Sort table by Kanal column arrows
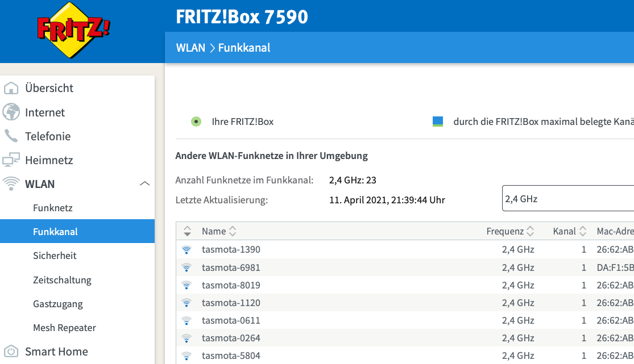This screenshot has width=634, height=364. (583, 231)
